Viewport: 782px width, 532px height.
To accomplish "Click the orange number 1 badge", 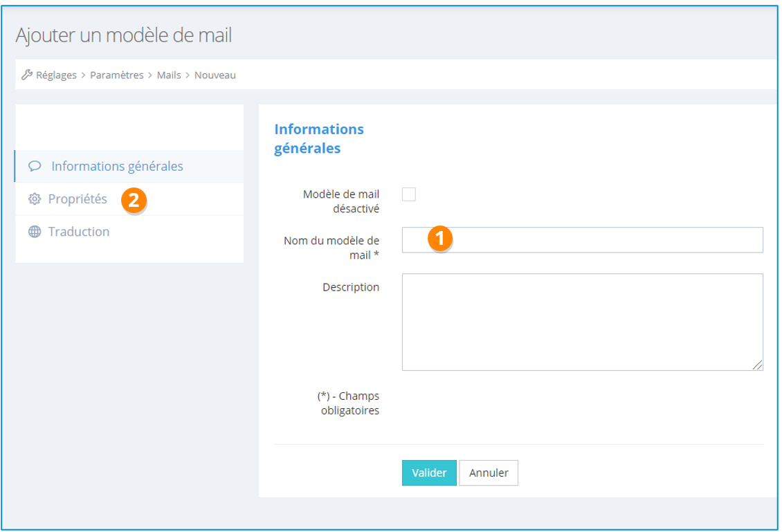I will [x=440, y=238].
